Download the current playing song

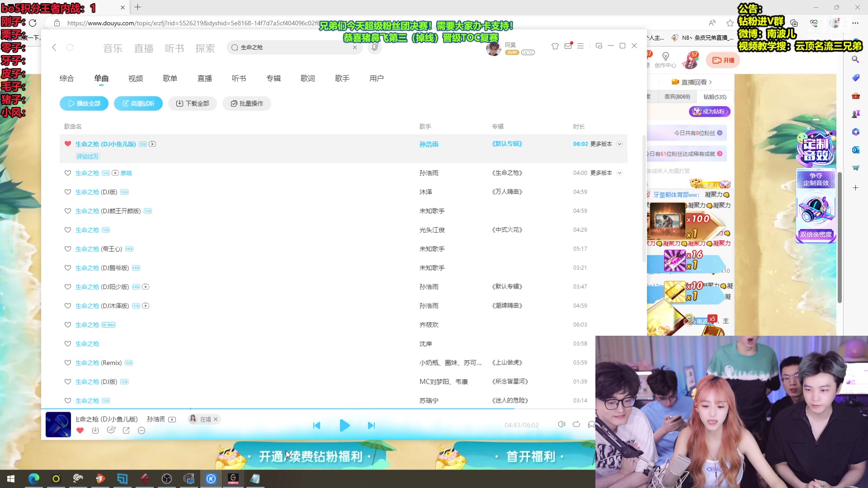(95, 431)
